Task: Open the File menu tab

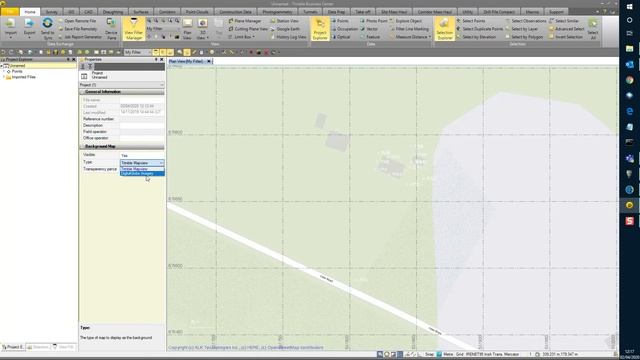Action: tap(9, 12)
